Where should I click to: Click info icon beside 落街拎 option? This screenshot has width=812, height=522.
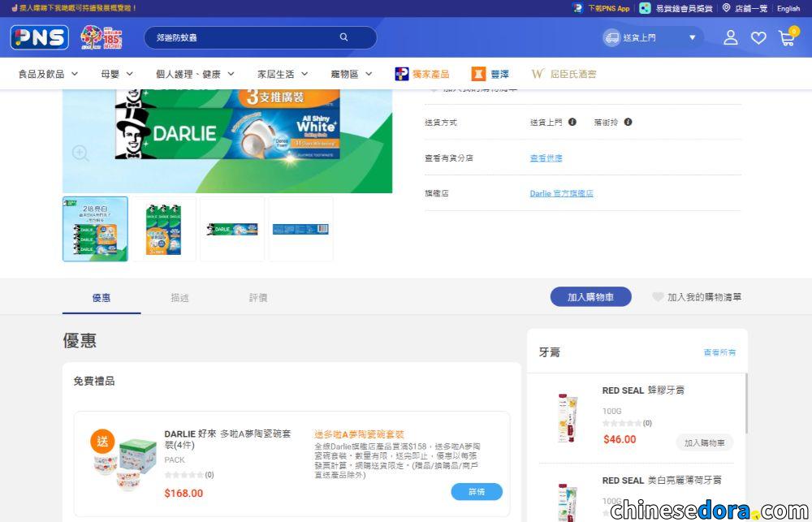pyautogui.click(x=628, y=123)
